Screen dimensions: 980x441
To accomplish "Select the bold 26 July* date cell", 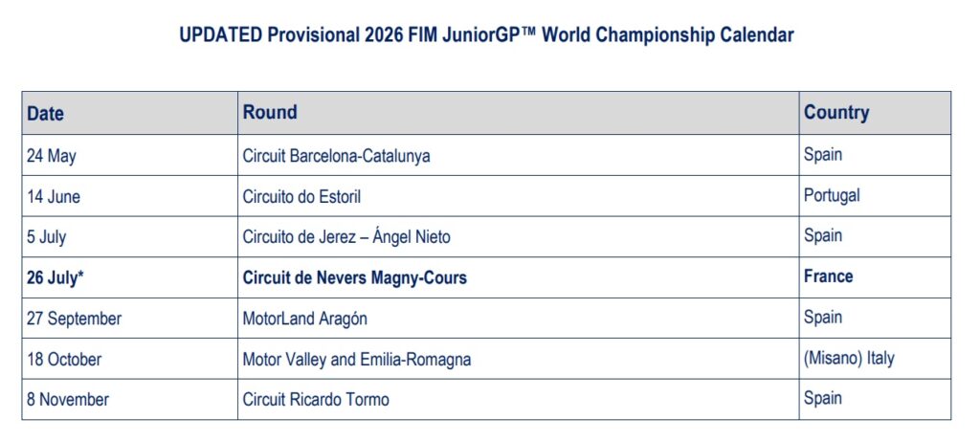I will 56,277.
